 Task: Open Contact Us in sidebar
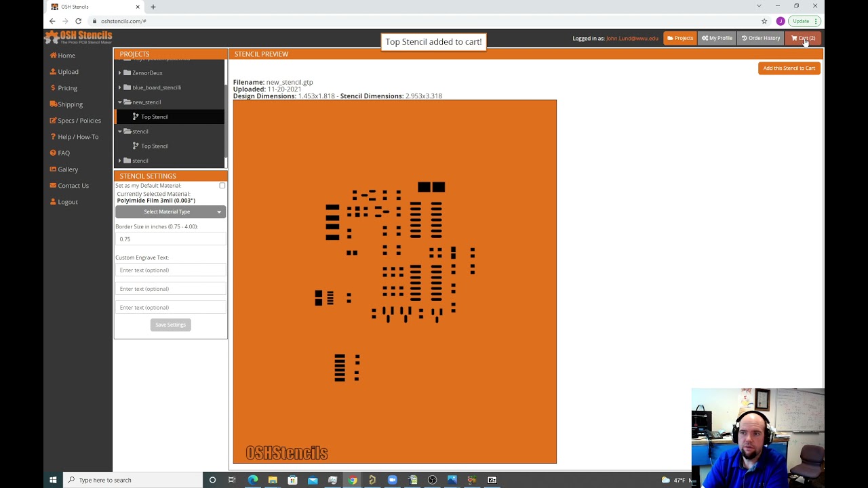[69, 186]
